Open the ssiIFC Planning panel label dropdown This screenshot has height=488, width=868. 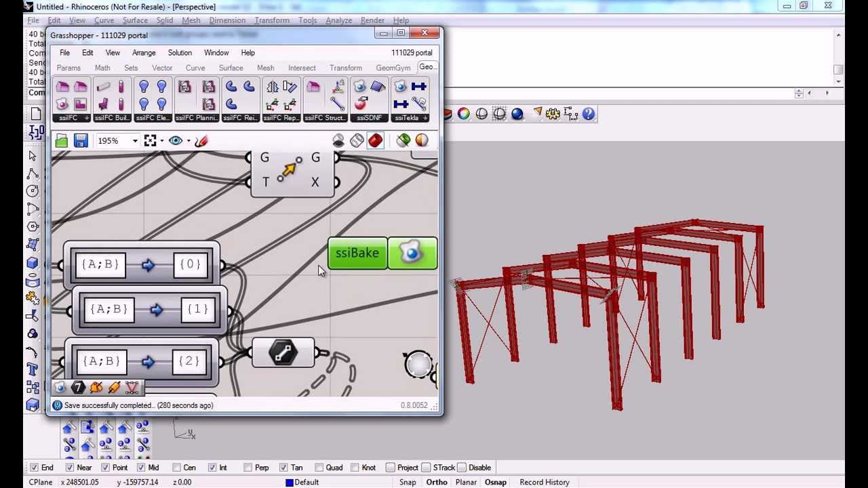(x=197, y=118)
